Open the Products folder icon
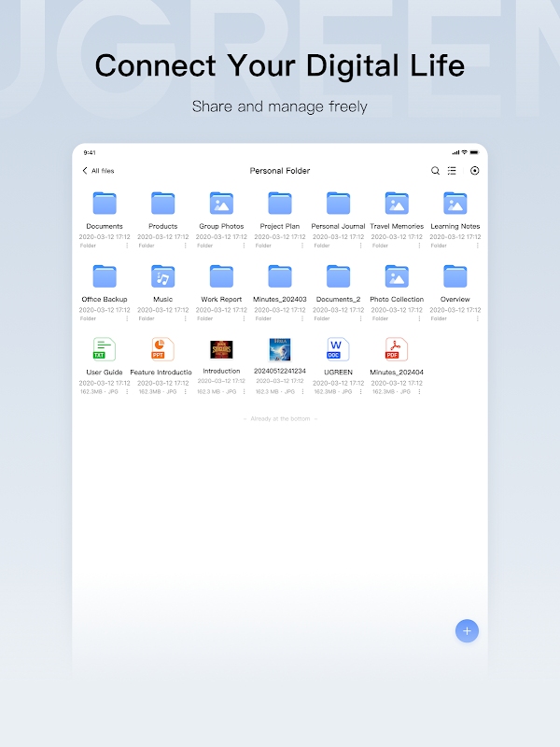The image size is (560, 747). 162,204
